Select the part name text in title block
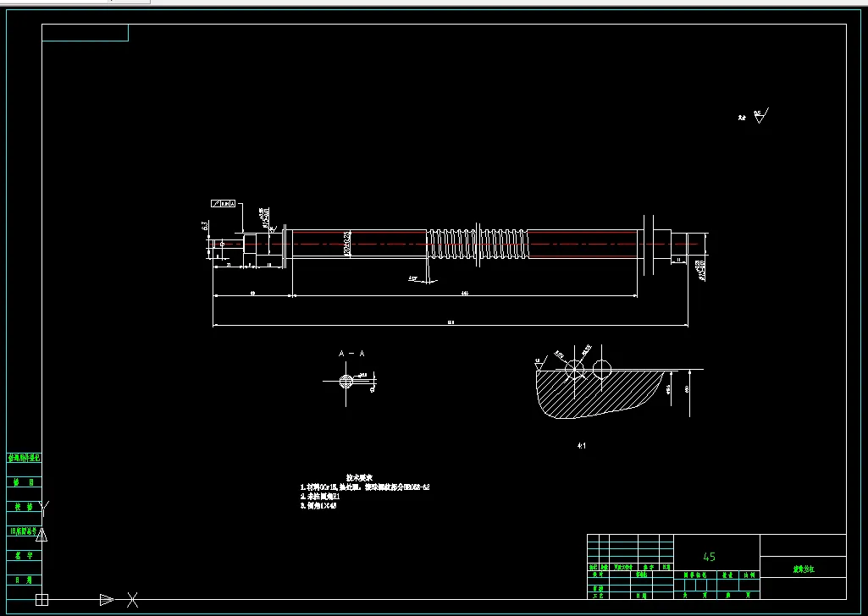This screenshot has width=868, height=616. 803,569
